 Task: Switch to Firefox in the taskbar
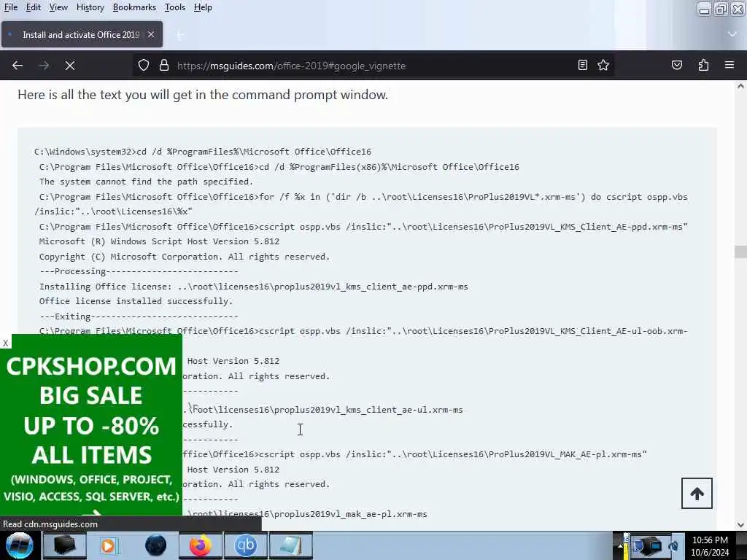coord(201,545)
